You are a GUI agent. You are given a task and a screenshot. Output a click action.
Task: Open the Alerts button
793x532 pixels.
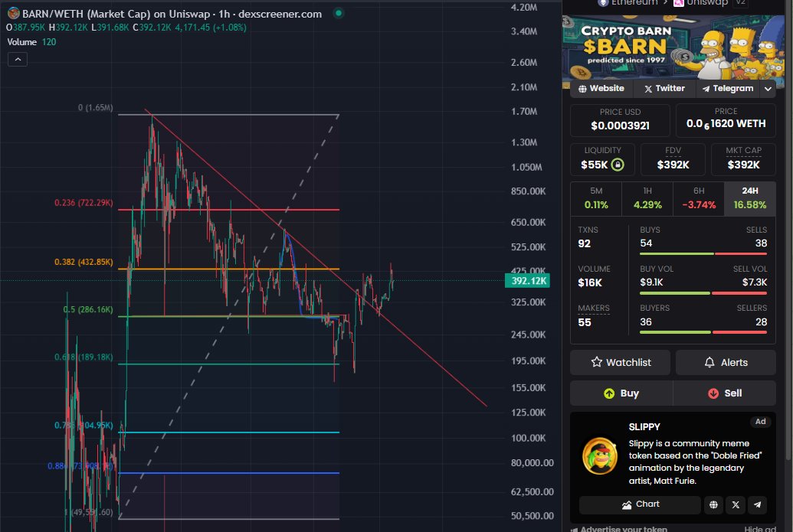coord(726,362)
